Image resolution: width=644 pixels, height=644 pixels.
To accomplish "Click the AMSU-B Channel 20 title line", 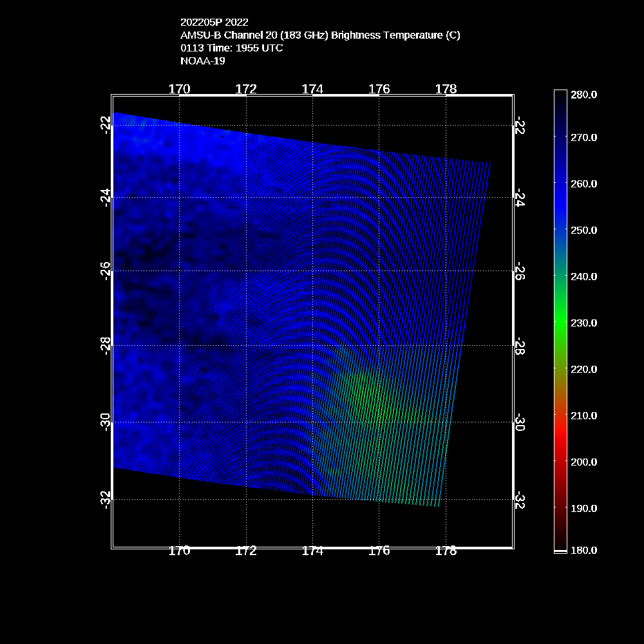I will pyautogui.click(x=320, y=35).
